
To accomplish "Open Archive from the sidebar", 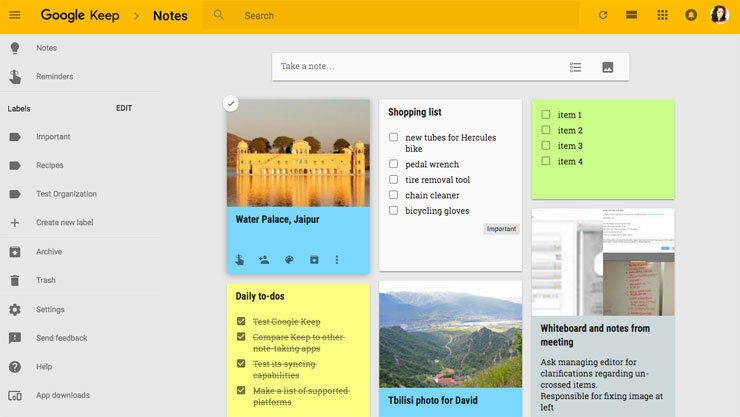I will (49, 252).
